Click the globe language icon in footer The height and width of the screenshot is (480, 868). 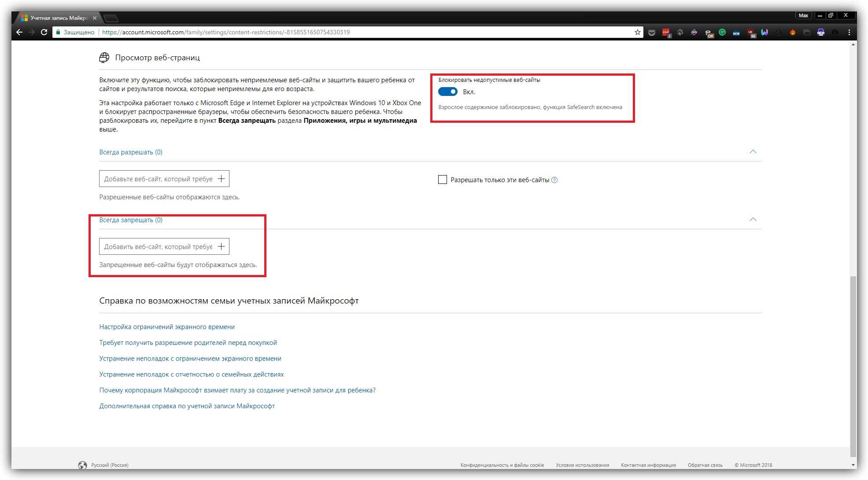[82, 465]
